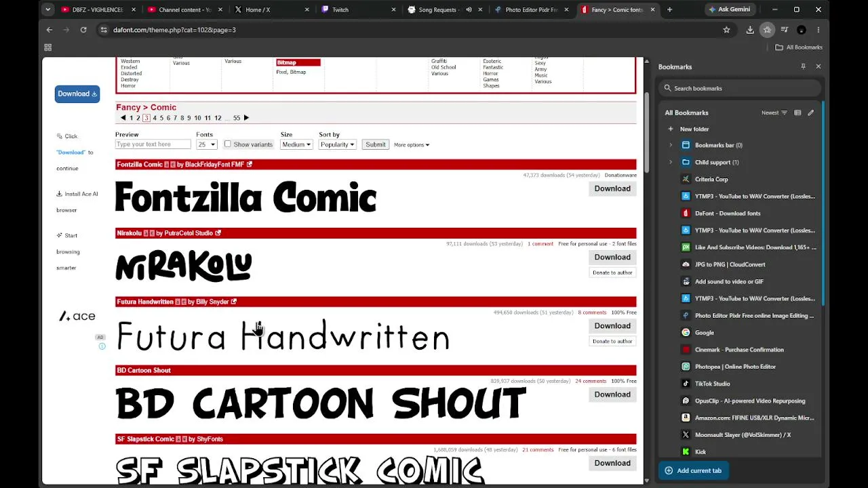This screenshot has height=488, width=868.
Task: Click the edit bookmarks pencil icon
Action: point(810,113)
